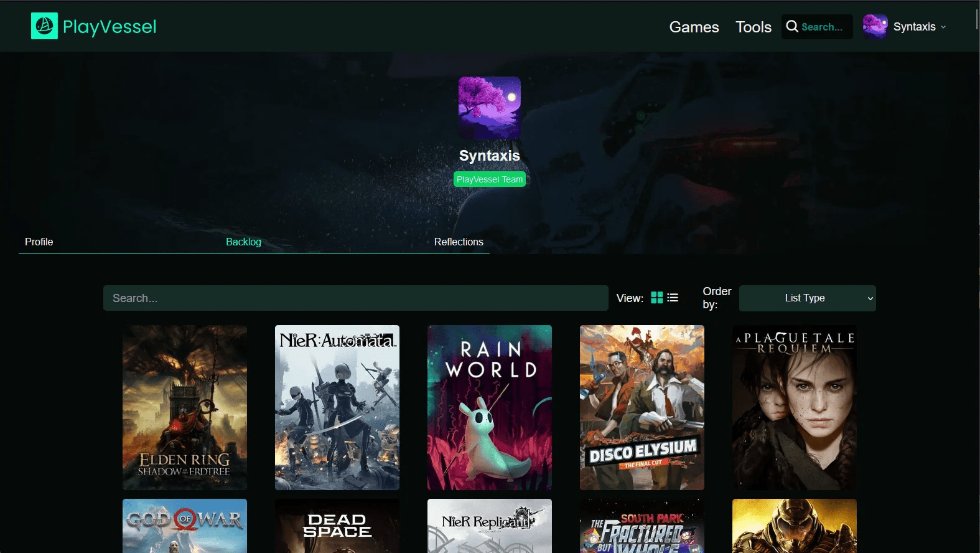This screenshot has height=553, width=980.
Task: Click the large Syntaxis profile picture
Action: (x=490, y=108)
